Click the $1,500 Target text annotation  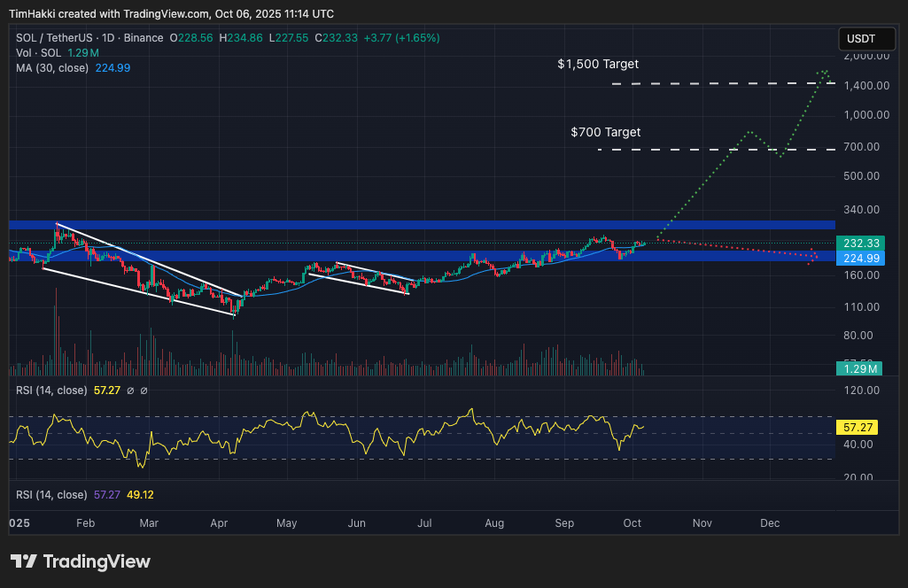(x=598, y=65)
